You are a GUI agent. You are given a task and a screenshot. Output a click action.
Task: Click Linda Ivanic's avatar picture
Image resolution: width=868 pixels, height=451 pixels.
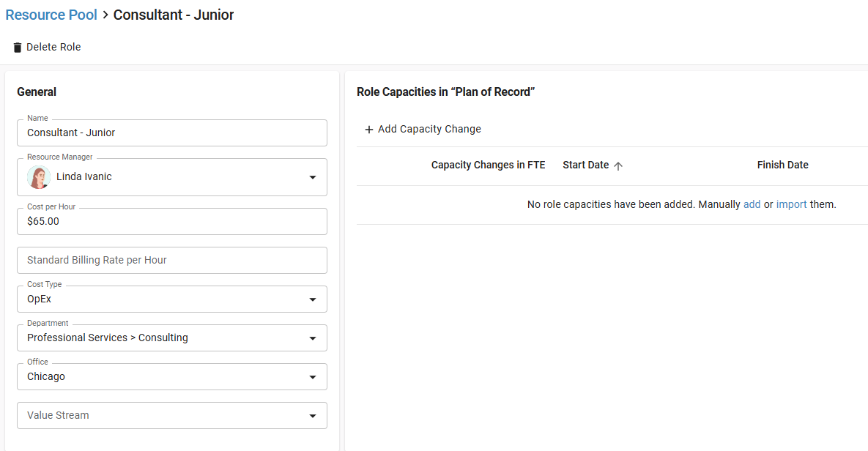(39, 177)
